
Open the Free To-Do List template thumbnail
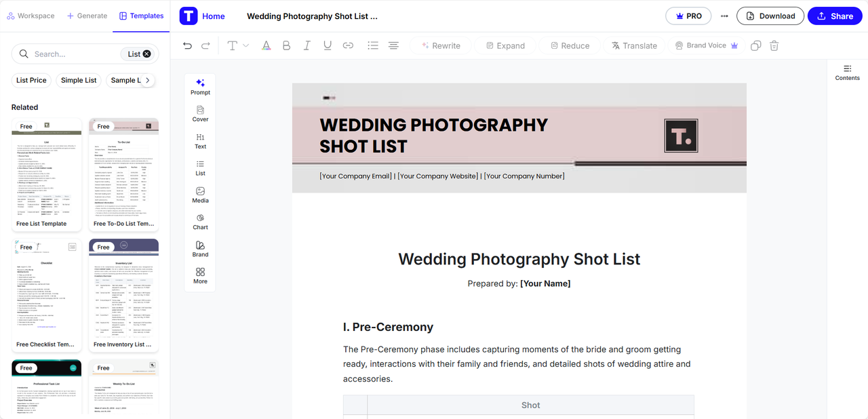124,175
